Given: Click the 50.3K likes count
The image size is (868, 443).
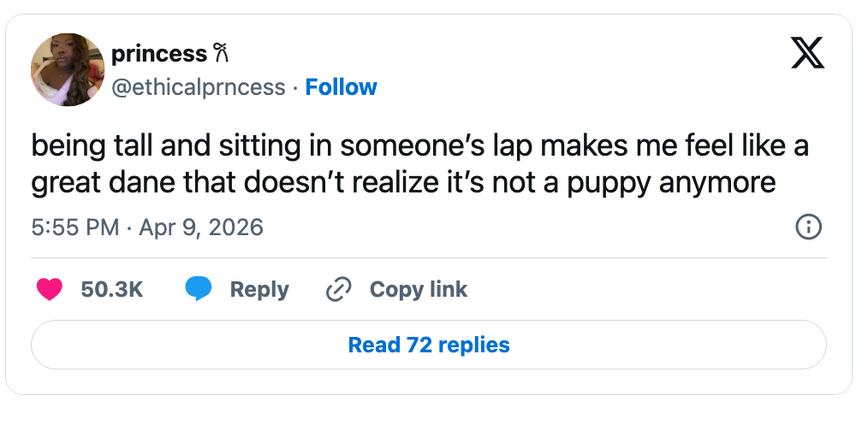Looking at the screenshot, I should (x=112, y=290).
